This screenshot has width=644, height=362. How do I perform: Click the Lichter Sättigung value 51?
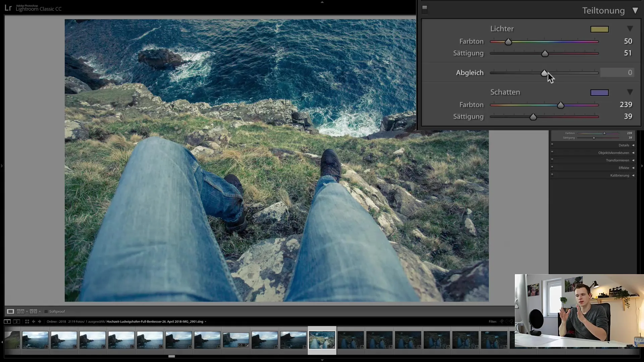[628, 53]
